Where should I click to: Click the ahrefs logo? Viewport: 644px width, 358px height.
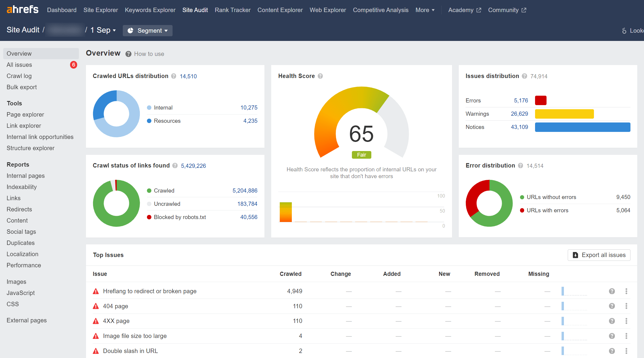(22, 10)
